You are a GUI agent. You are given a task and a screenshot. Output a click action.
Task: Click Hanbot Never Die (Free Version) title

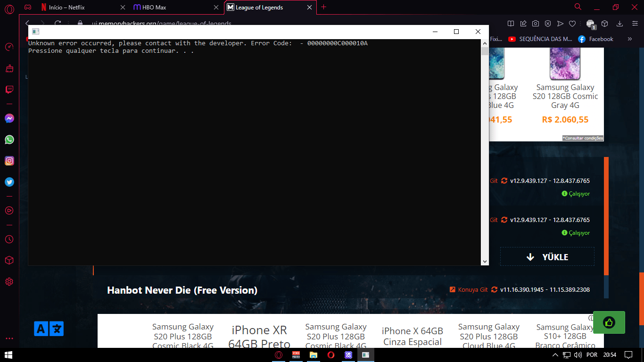[x=182, y=290]
